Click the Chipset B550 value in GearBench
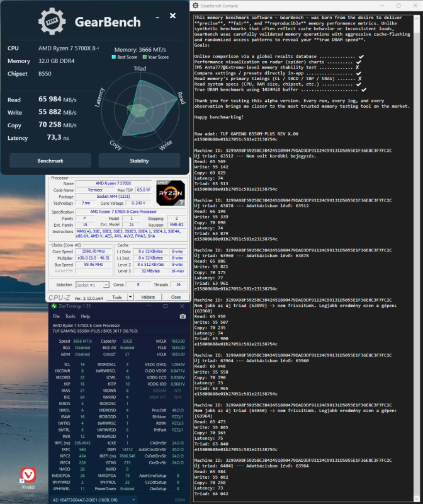423x504 pixels. coord(45,73)
